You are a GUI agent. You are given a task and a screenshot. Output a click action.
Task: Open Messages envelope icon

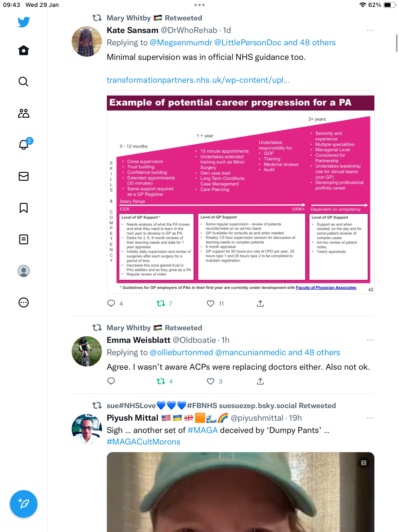click(x=24, y=176)
